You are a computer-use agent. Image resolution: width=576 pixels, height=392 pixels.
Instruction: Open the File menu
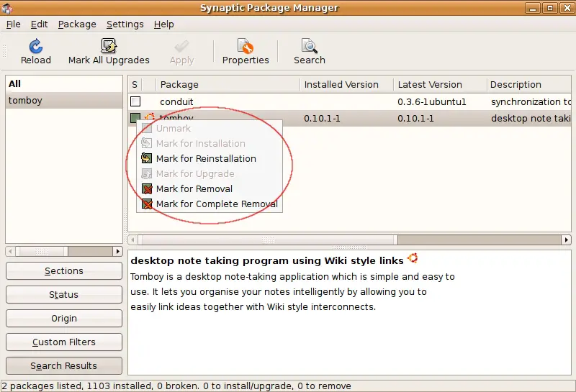tap(14, 24)
